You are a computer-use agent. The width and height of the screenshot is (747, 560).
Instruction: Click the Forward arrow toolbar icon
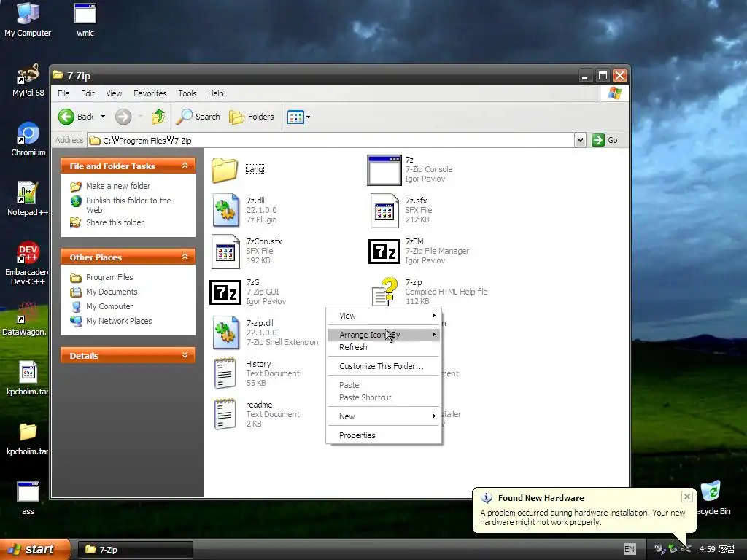[123, 117]
